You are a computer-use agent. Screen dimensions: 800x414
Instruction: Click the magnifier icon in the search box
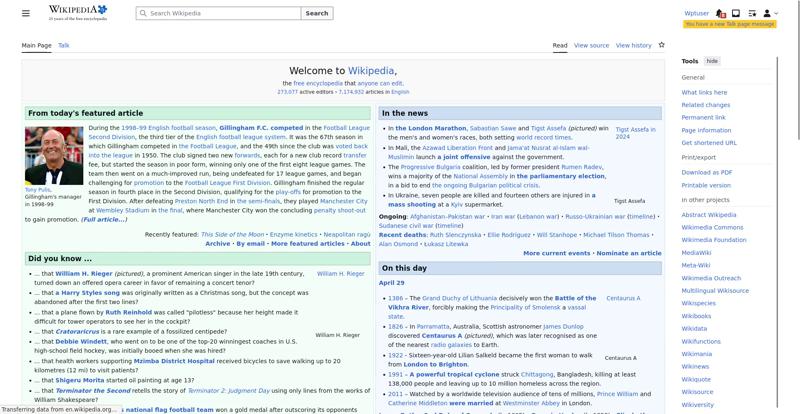(142, 14)
